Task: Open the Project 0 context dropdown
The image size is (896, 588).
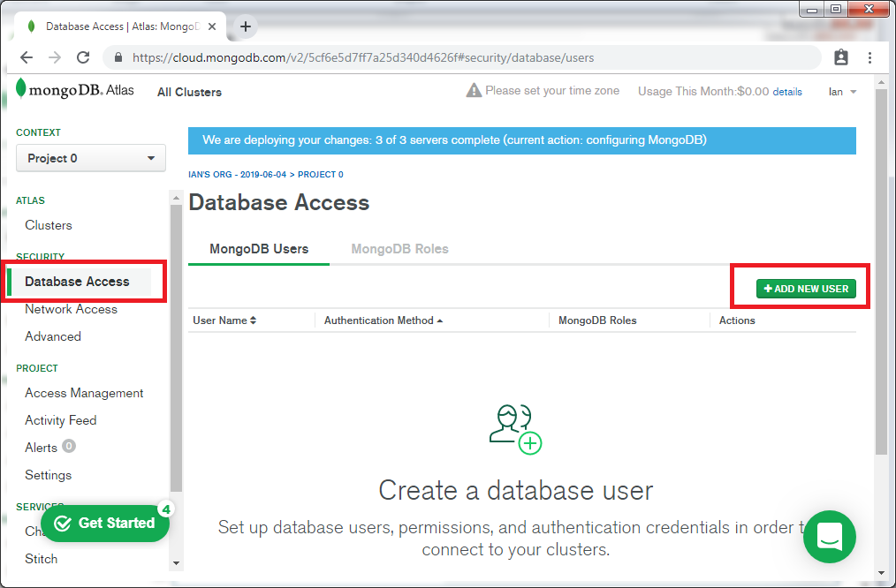Action: [x=91, y=158]
